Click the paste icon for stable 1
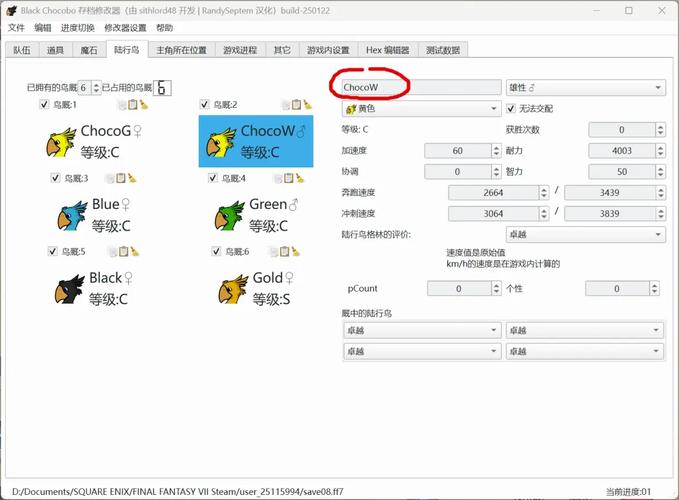 133,104
